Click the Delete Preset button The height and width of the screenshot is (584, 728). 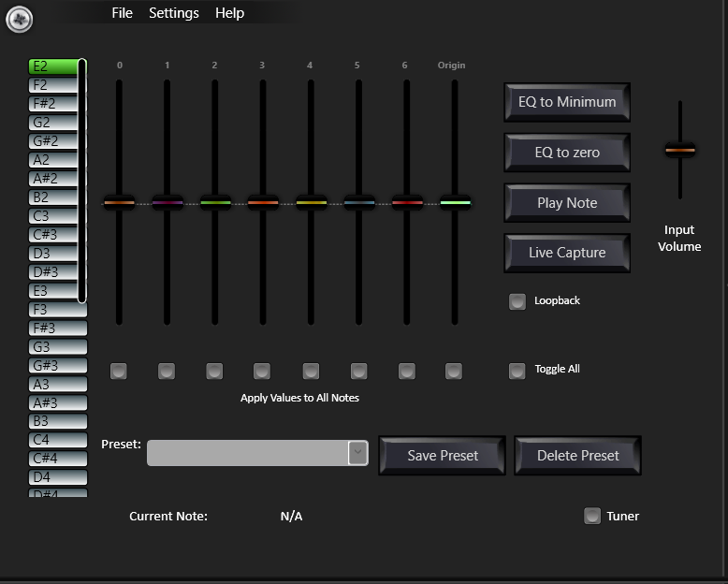(577, 456)
